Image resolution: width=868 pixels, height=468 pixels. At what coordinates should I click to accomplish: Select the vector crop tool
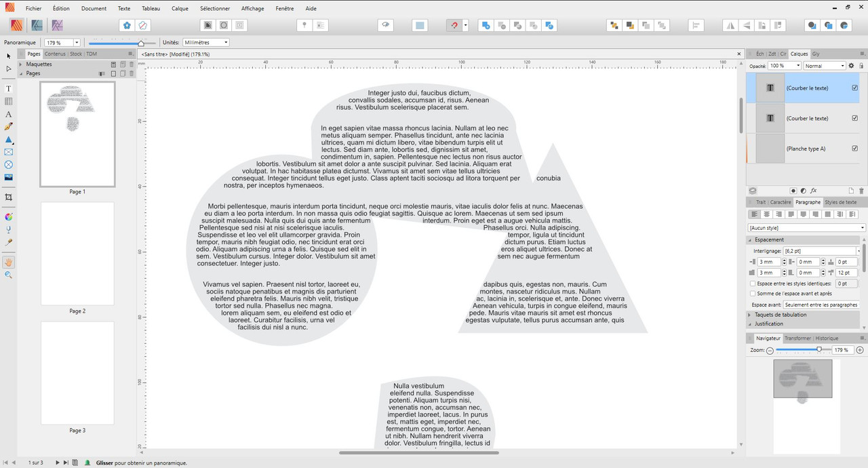9,197
